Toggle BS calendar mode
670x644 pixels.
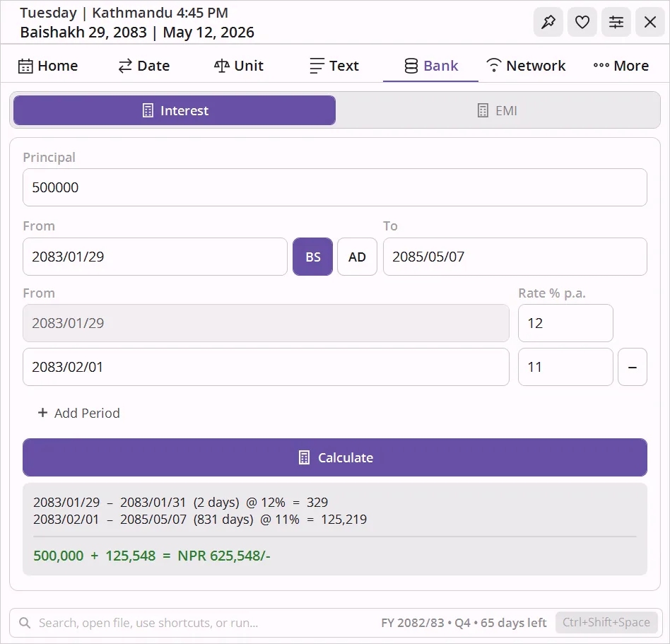313,257
